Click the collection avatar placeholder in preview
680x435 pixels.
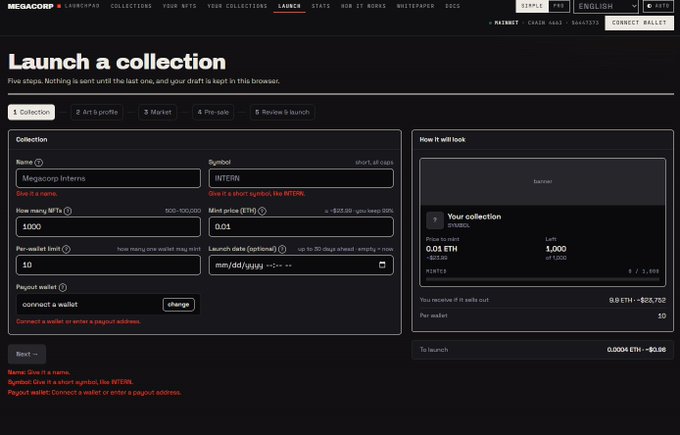(x=435, y=220)
